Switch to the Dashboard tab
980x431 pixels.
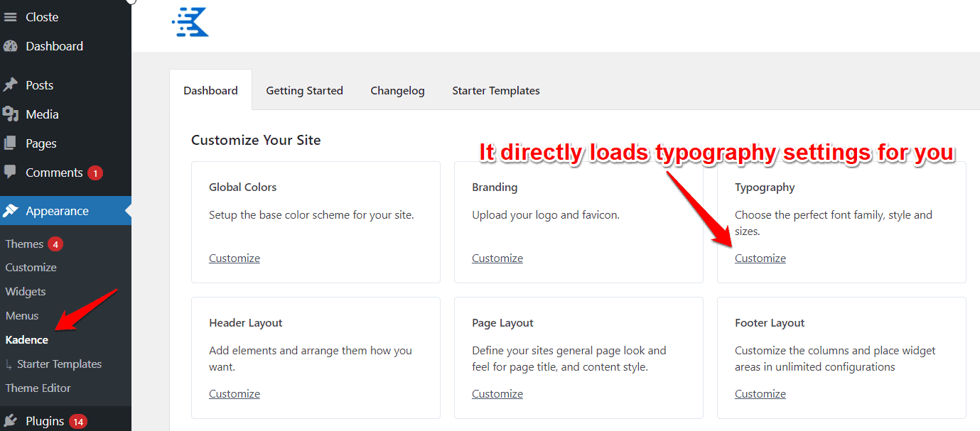(x=210, y=90)
